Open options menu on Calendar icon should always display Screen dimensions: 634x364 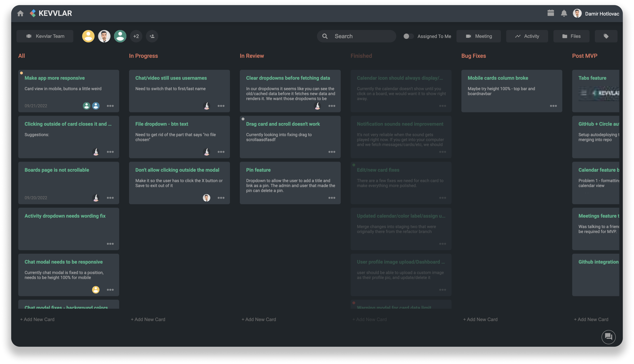coord(443,106)
